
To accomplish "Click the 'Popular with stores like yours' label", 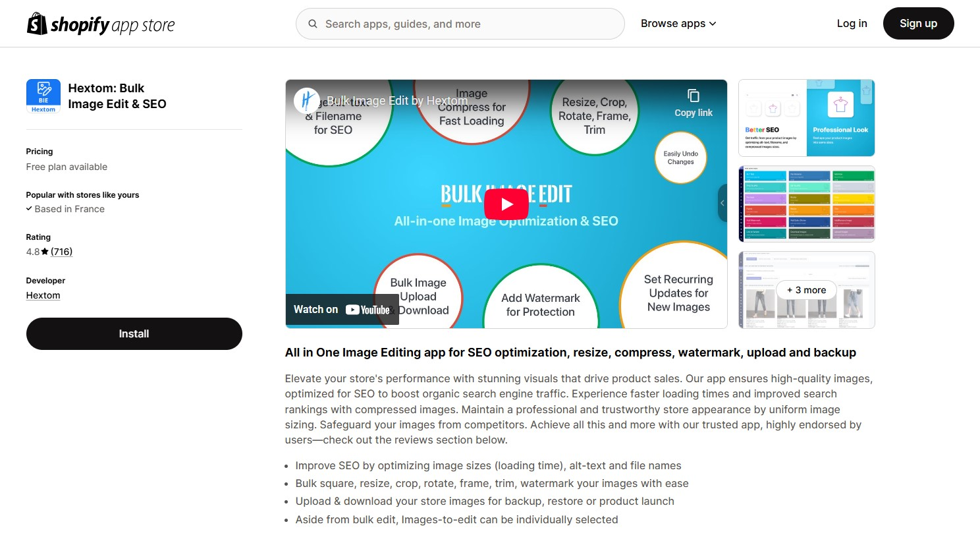I will (x=82, y=195).
